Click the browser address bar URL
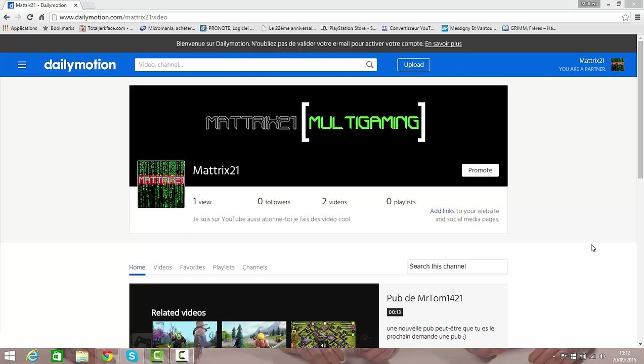644x364 pixels. click(x=113, y=17)
